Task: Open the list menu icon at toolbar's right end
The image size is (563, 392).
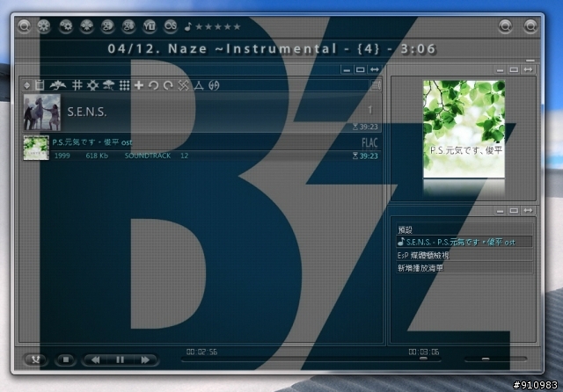Action: coord(376,85)
